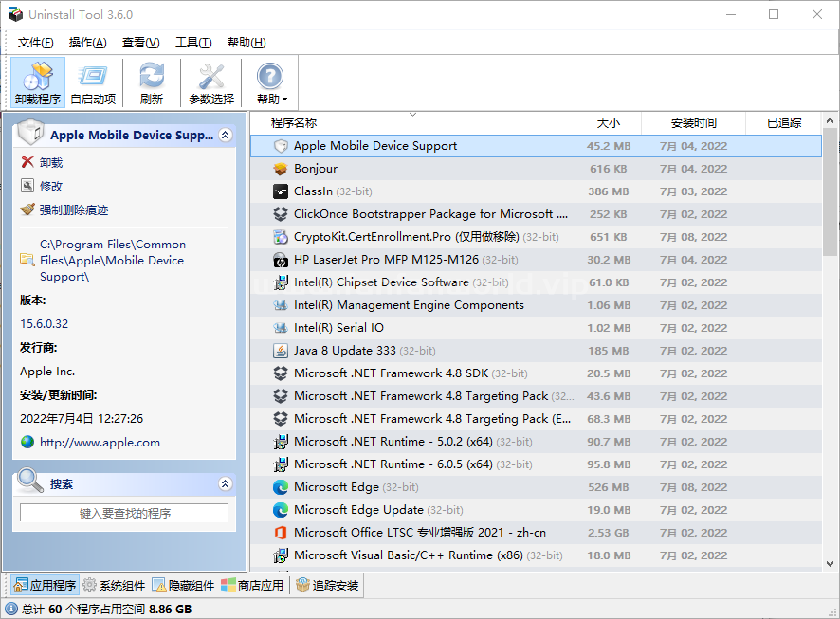Select the 7月 08, 2022 date of CryptoKit
840x619 pixels.
(693, 237)
